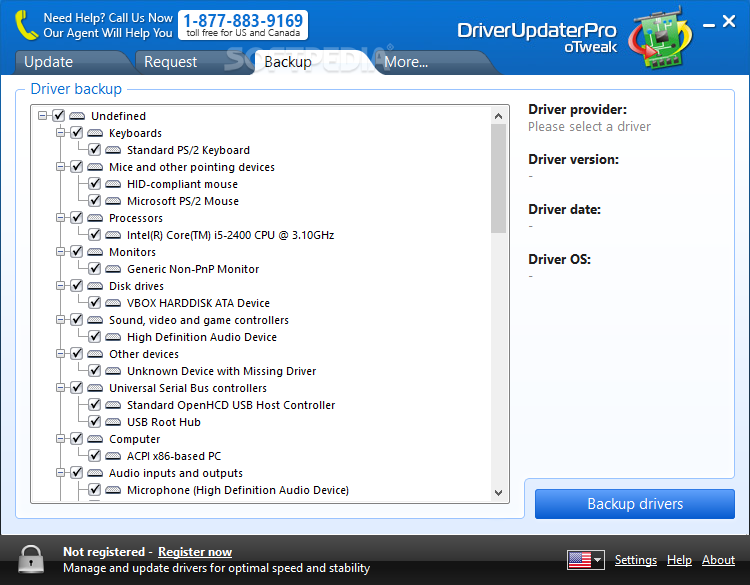
Task: Click the device icon beside Other devices
Action: [x=95, y=354]
